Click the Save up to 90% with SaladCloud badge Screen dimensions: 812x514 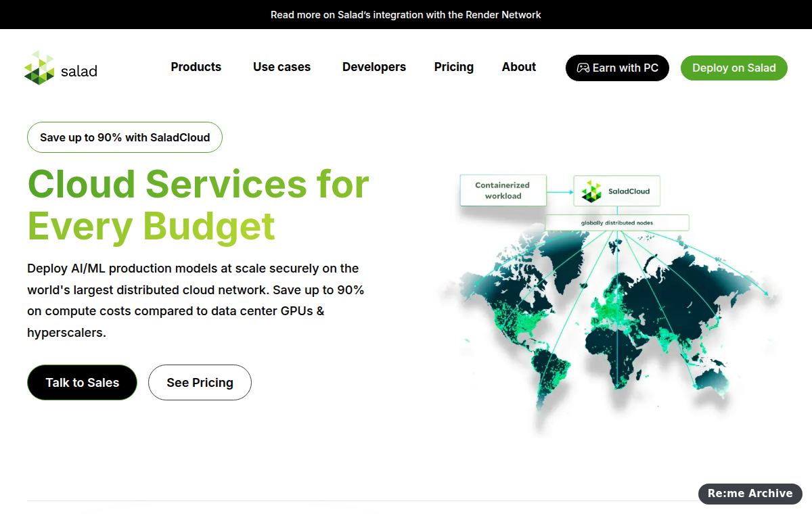coord(125,137)
